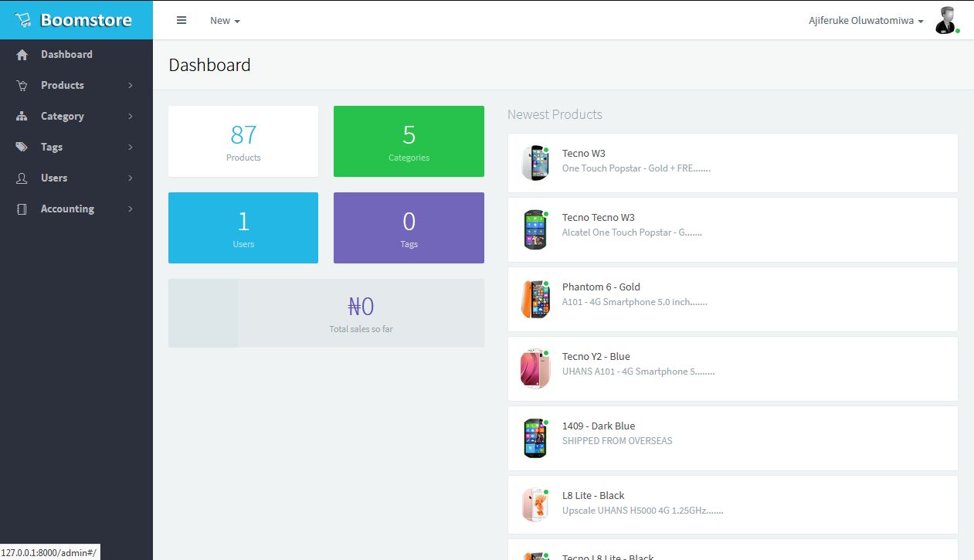Click the Accounting ledger icon in sidebar
974x560 pixels.
point(22,209)
